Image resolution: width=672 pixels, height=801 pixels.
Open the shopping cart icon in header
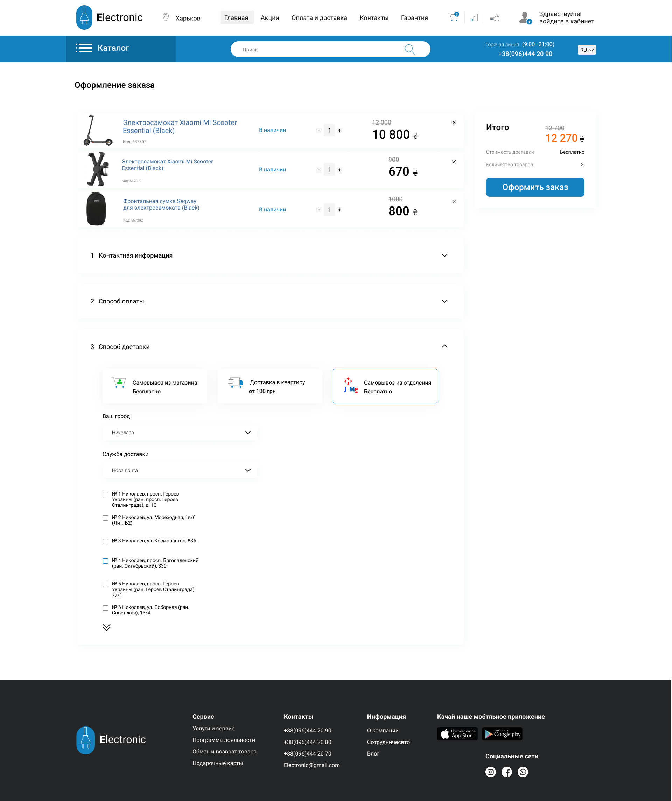tap(453, 17)
